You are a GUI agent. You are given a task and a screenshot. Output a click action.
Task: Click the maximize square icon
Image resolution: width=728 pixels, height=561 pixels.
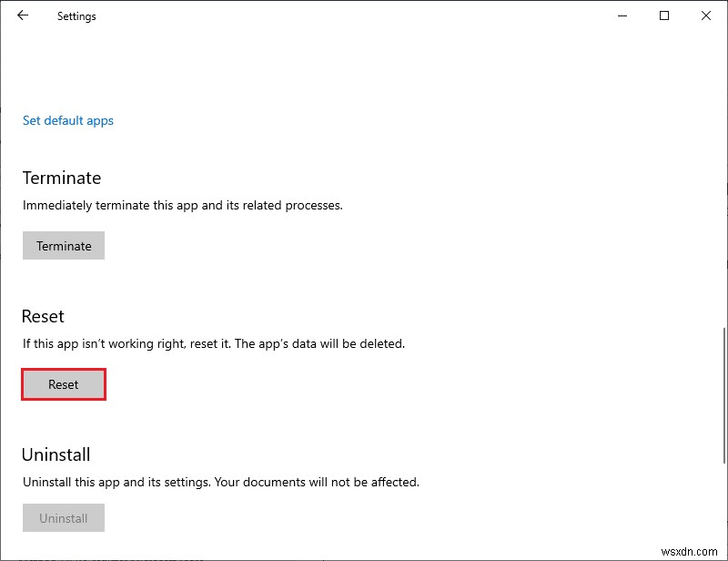point(663,15)
